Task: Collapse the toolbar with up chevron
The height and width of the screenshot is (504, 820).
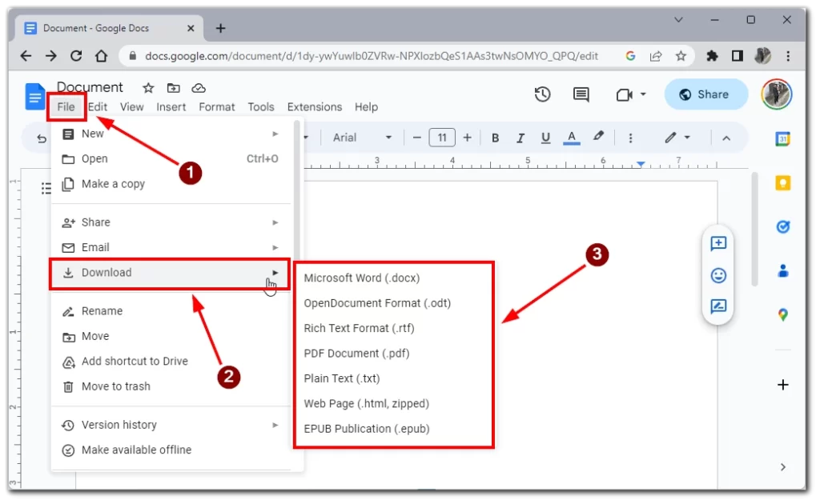Action: pyautogui.click(x=726, y=138)
